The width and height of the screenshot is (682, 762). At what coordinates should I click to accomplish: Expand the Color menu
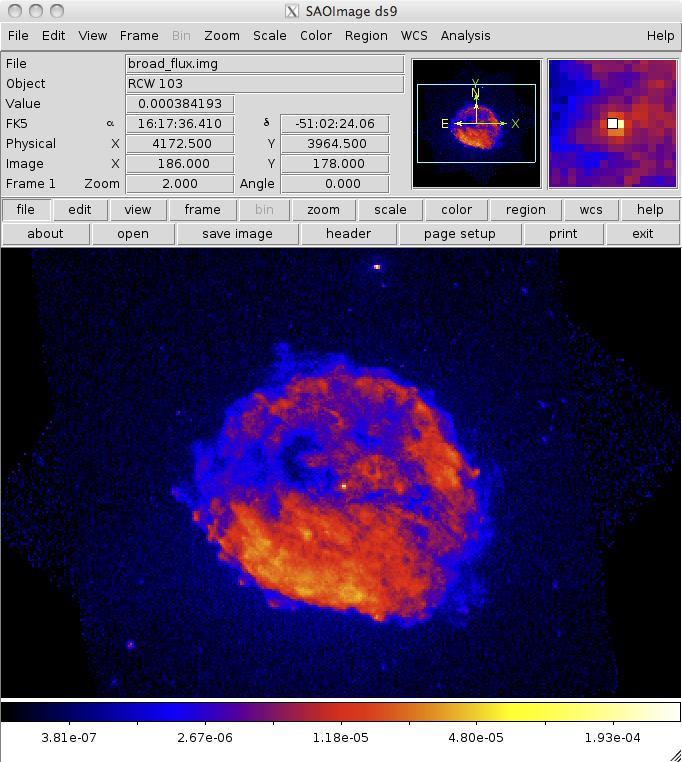316,35
